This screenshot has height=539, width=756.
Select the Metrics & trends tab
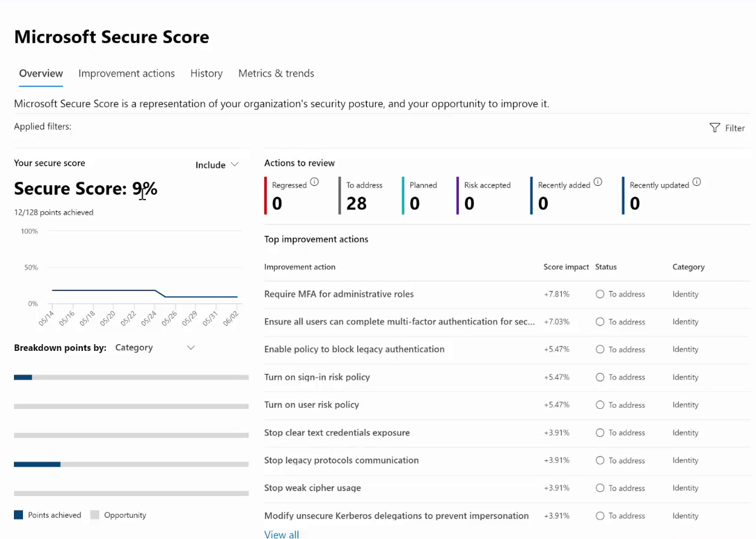coord(276,74)
